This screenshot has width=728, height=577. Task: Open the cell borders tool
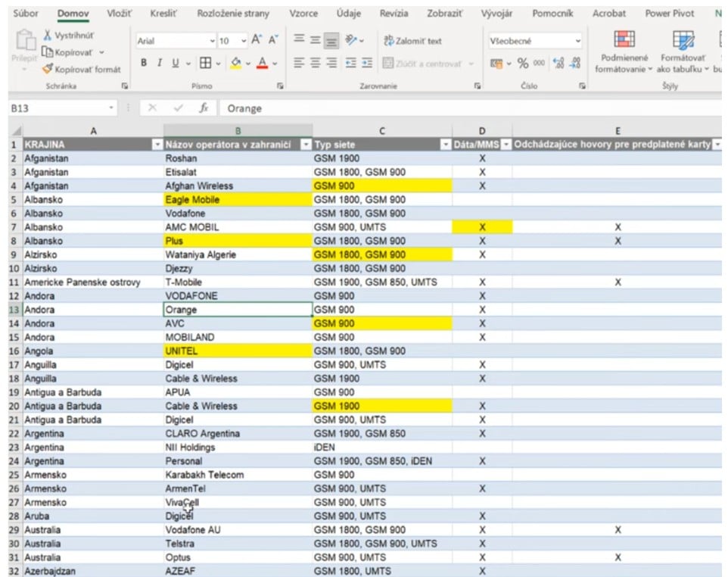pyautogui.click(x=205, y=63)
